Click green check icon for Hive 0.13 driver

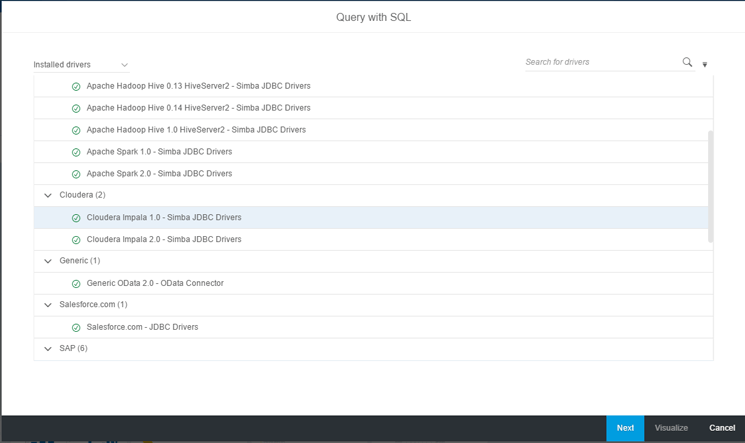(76, 87)
